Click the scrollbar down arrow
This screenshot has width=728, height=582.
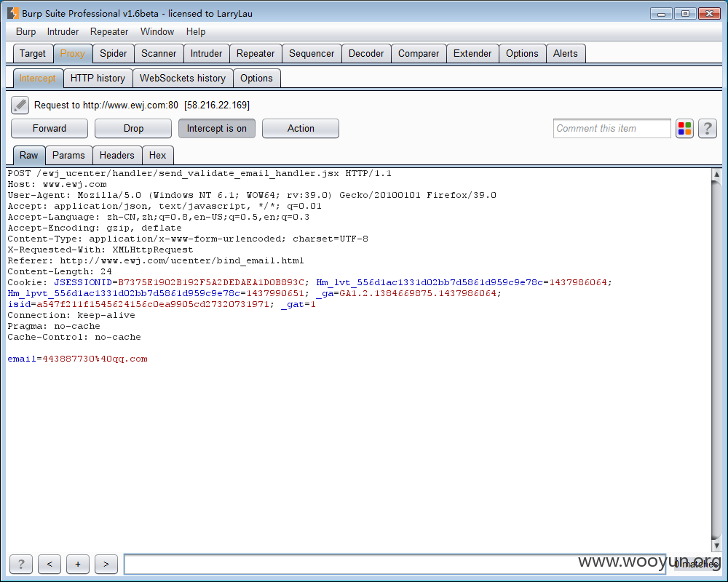tap(716, 546)
